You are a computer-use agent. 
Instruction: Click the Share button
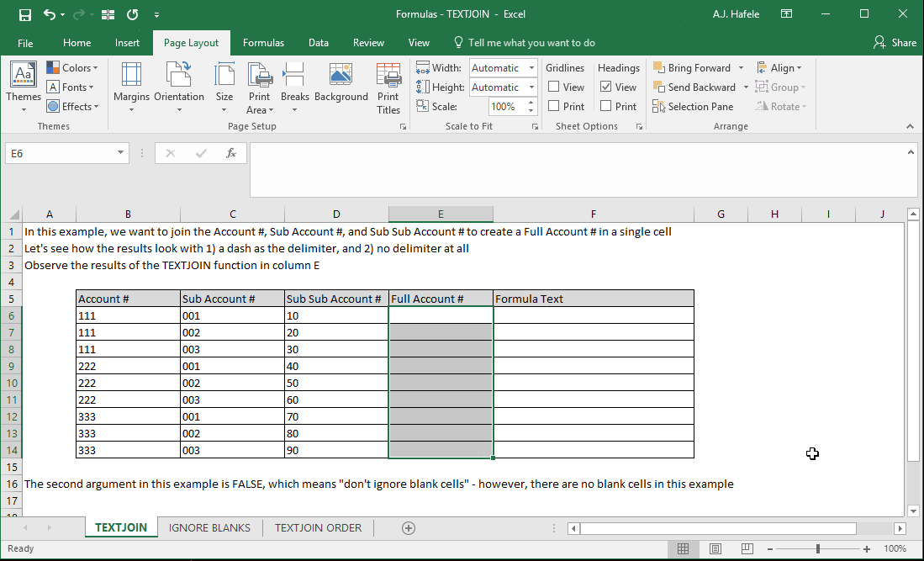coord(895,43)
